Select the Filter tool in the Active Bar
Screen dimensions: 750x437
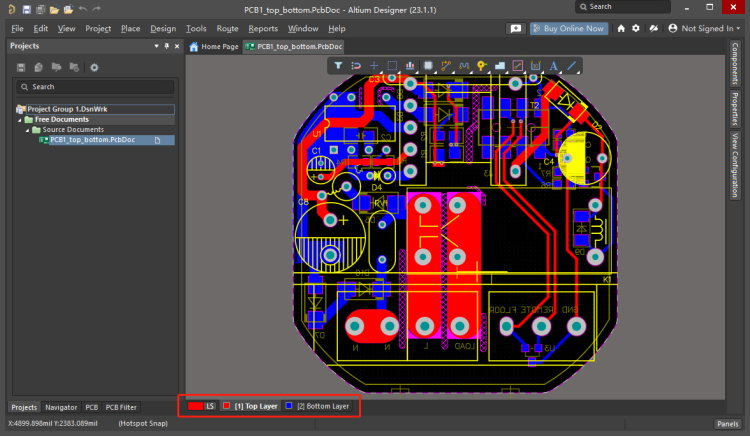coord(338,66)
